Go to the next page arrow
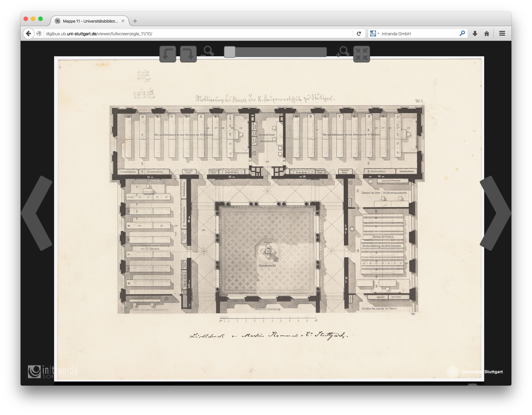The height and width of the screenshot is (415, 532). 495,213
